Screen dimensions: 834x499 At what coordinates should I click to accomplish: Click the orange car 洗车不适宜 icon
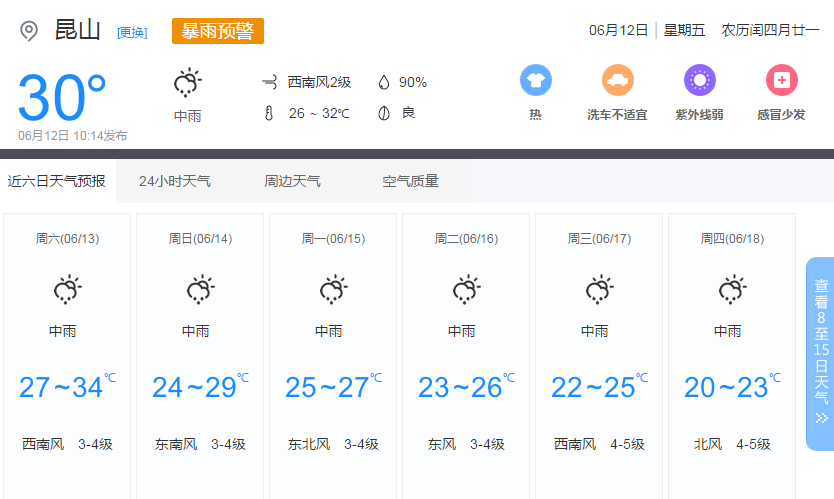coord(617,80)
